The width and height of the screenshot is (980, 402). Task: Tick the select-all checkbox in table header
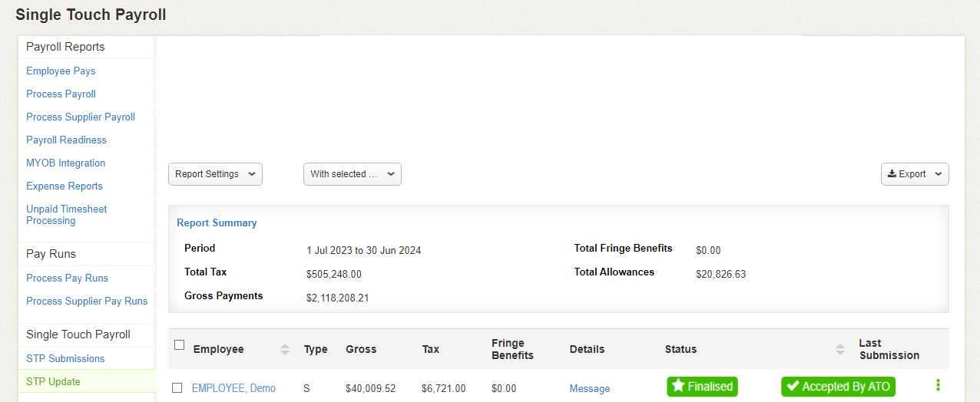tap(179, 344)
